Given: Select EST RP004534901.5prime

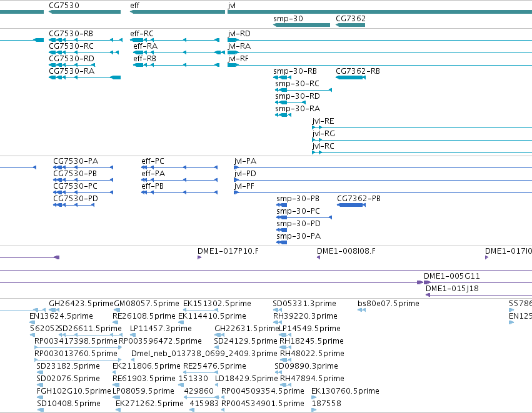Looking at the screenshot, I should (x=223, y=410).
